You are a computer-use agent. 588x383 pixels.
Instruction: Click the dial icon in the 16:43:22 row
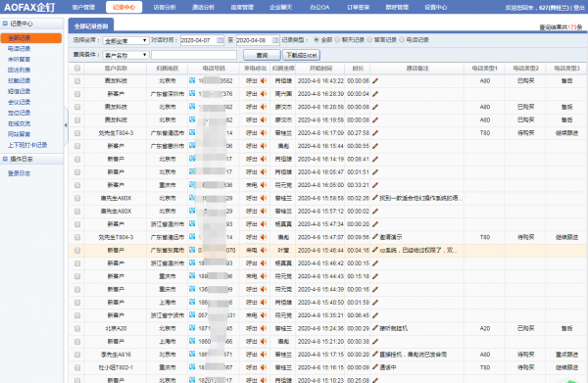[x=192, y=80]
